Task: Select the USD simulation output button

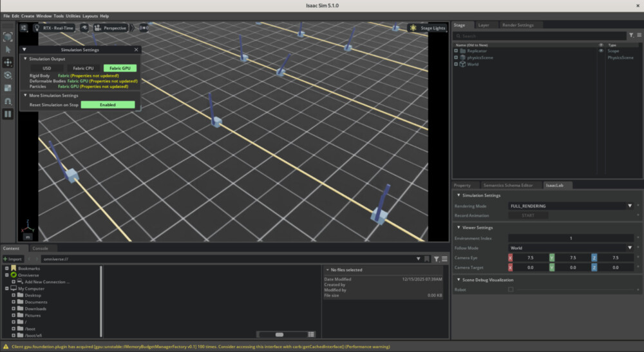Action: coord(46,68)
